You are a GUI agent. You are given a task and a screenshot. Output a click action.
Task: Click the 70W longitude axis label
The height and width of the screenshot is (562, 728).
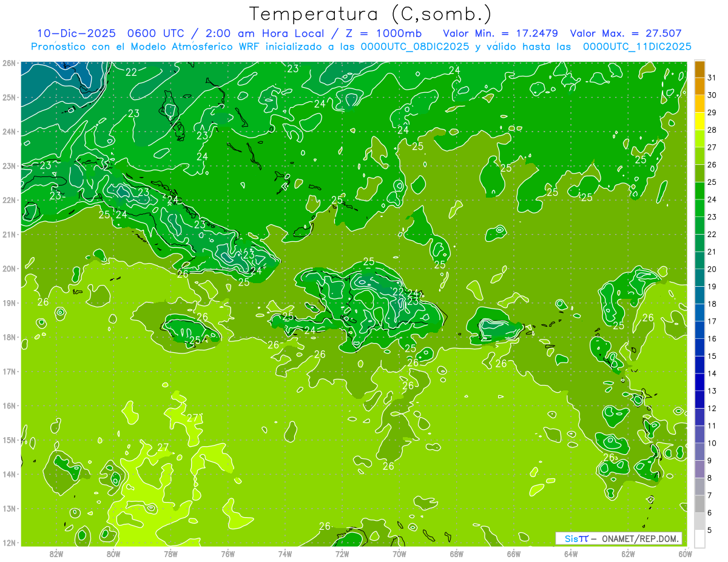(x=399, y=554)
